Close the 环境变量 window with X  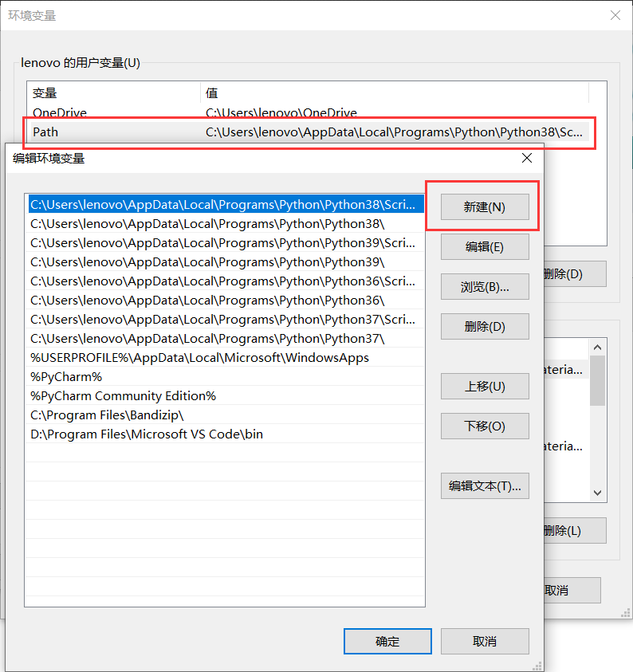(615, 15)
